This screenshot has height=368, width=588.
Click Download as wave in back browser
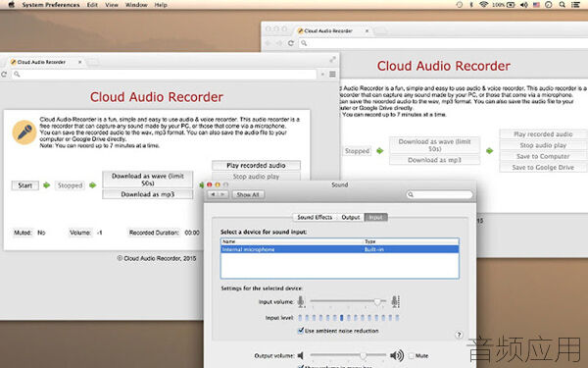[434, 145]
